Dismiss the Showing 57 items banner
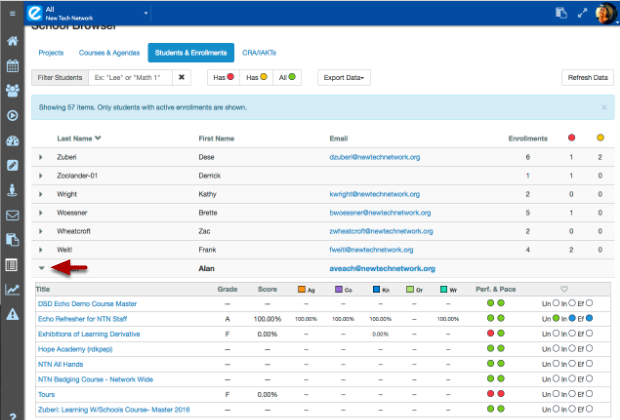Image resolution: width=620 pixels, height=420 pixels. coord(604,107)
